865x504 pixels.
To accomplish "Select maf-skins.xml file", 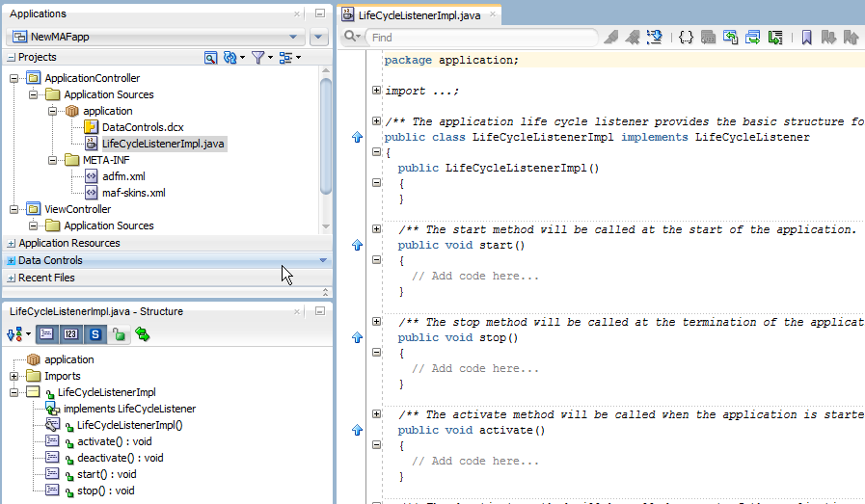I will click(133, 193).
